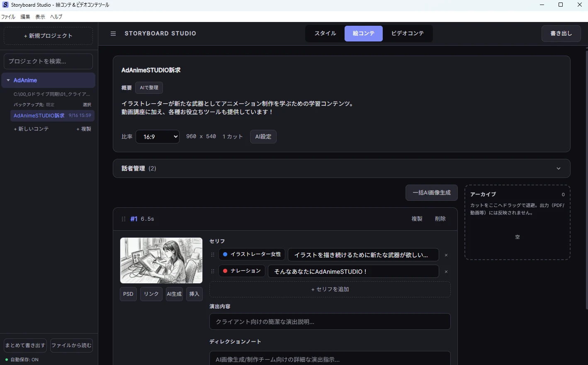588x365 pixels.
Task: Click 一括AI画像生成 button
Action: tap(432, 192)
